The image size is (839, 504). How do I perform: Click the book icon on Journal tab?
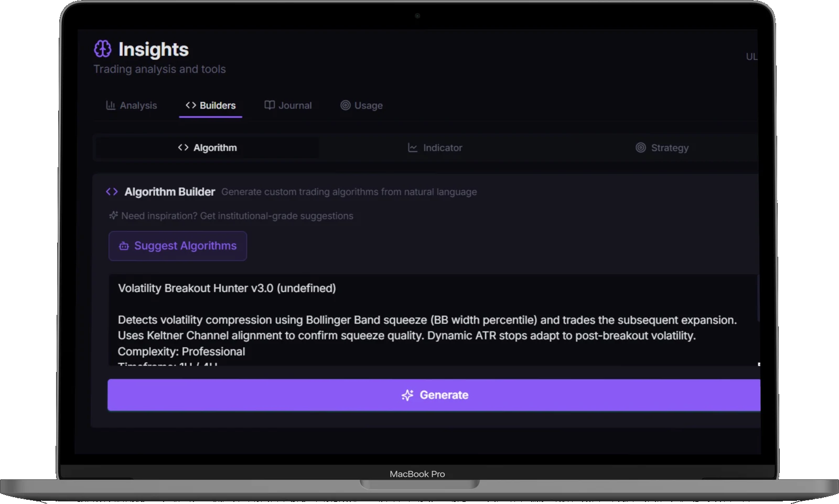tap(270, 105)
